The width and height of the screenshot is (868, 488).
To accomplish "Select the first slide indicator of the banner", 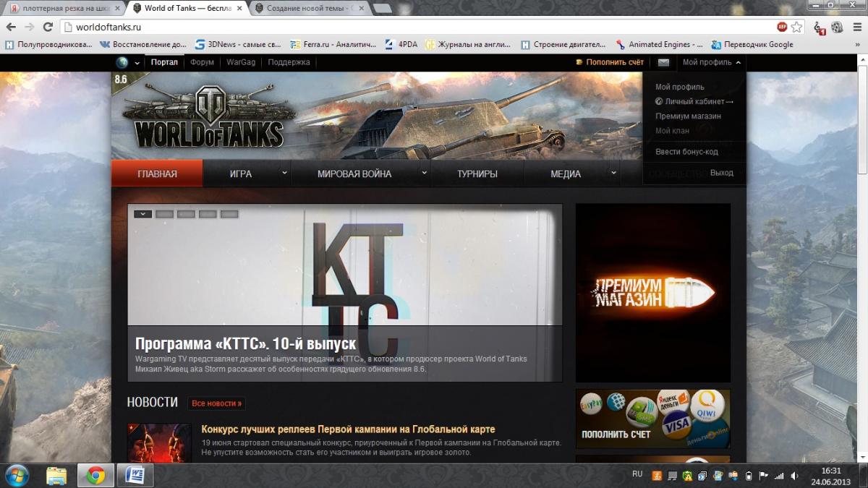I will 142,214.
